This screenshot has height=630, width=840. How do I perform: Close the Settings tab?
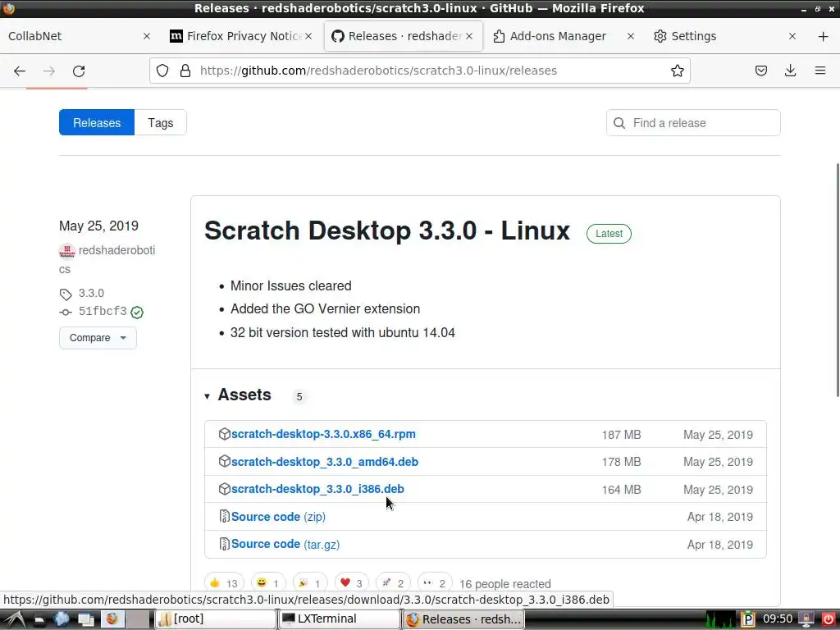coord(792,36)
